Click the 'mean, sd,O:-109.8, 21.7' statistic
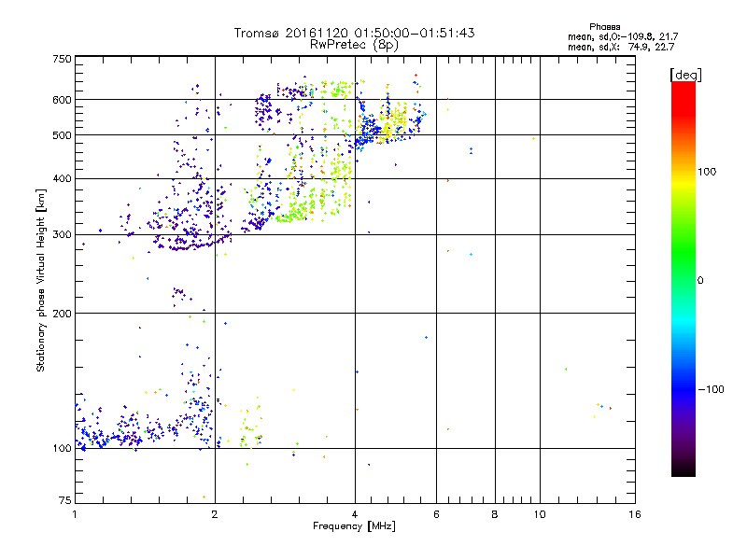 (x=623, y=36)
